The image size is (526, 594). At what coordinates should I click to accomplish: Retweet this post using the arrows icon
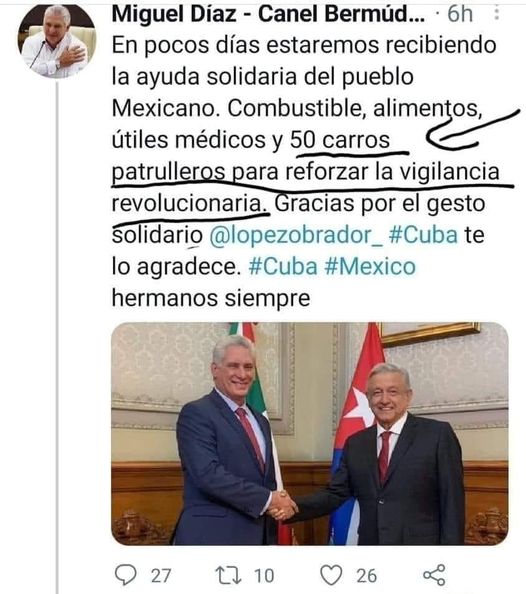click(x=228, y=575)
